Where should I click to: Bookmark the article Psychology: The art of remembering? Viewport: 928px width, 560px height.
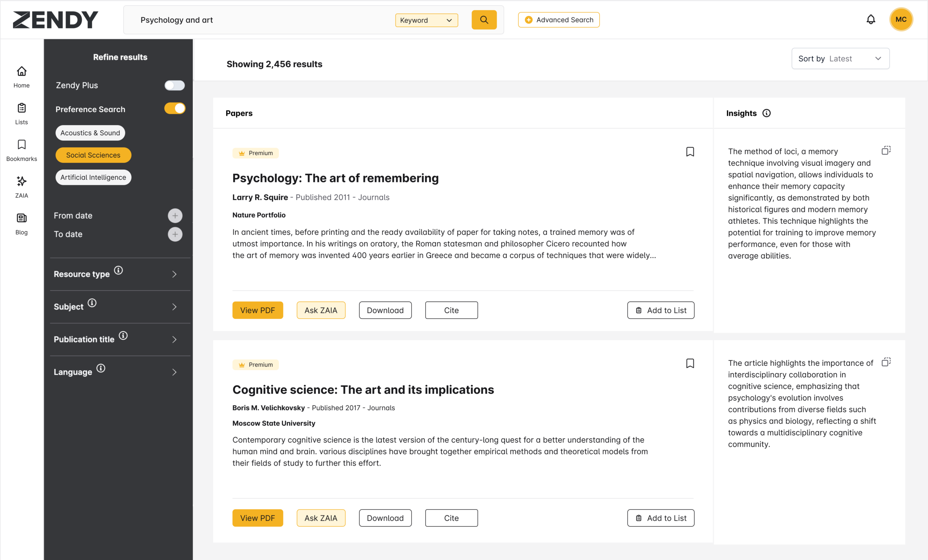pyautogui.click(x=690, y=152)
